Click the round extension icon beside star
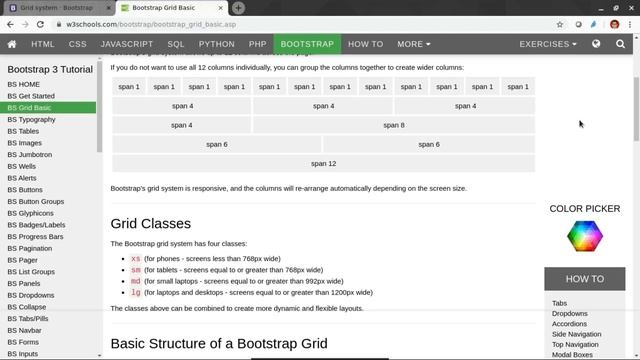Screen dimensions: 640x360 pyautogui.click(x=578, y=24)
